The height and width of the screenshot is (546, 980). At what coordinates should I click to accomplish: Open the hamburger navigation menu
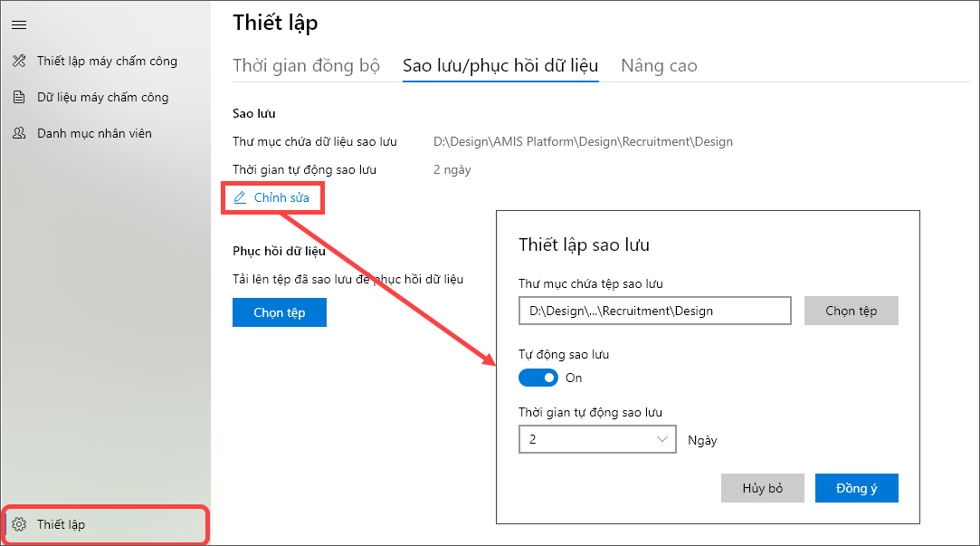point(19,25)
